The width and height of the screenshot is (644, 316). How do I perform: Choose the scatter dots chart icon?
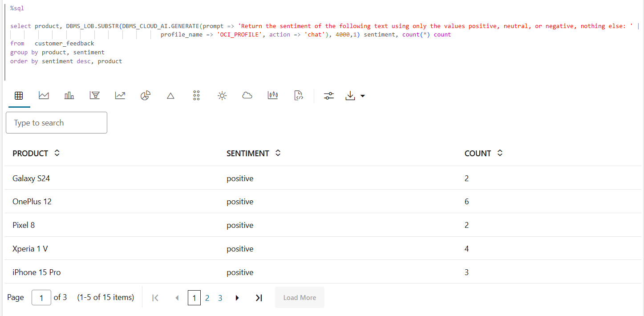196,96
